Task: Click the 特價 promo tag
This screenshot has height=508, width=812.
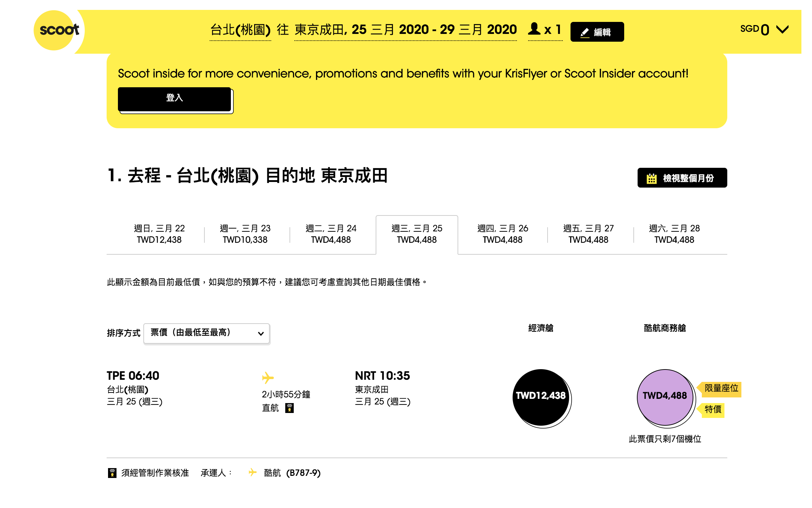Action: coord(711,410)
